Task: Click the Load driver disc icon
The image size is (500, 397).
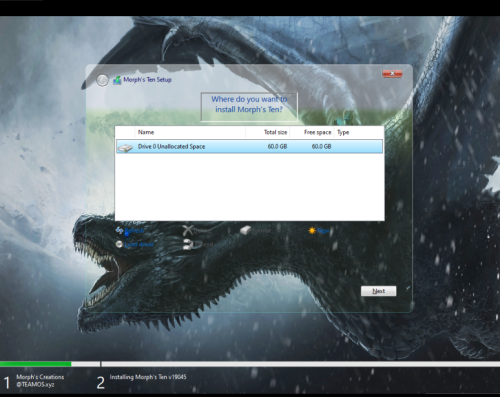Action: coord(119,244)
